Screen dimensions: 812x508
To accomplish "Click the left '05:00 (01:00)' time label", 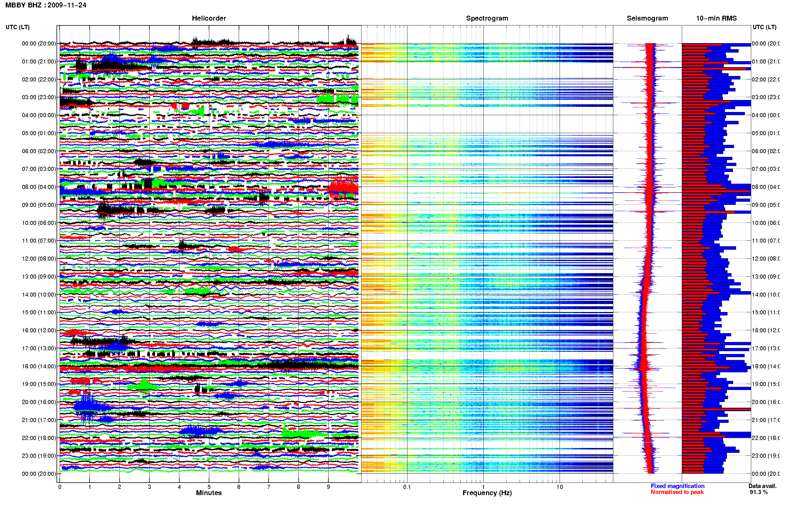I will 39,133.
